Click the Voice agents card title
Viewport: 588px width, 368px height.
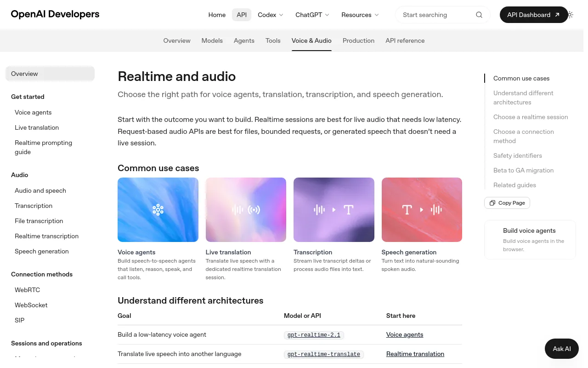[x=136, y=252]
